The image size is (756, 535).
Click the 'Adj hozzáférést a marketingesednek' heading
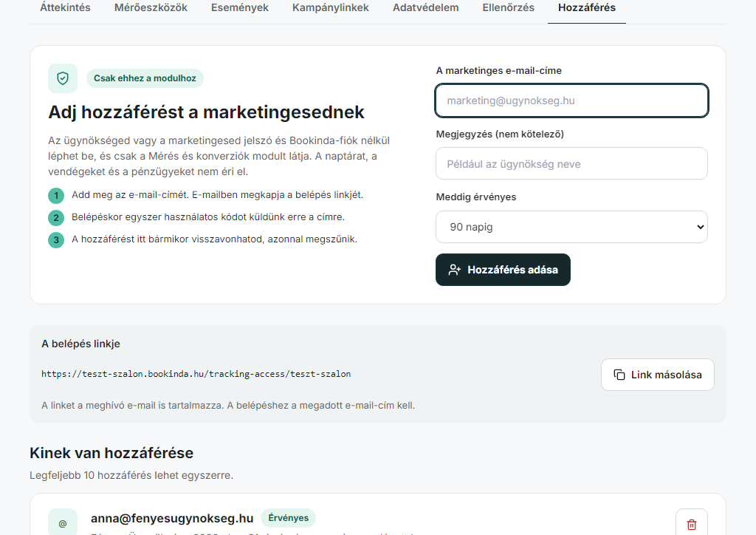pos(206,112)
